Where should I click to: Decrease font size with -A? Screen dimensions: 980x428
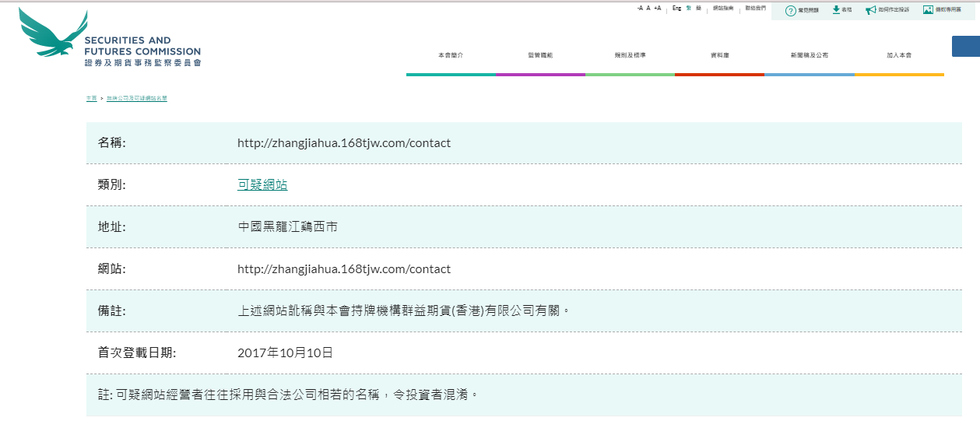[640, 8]
